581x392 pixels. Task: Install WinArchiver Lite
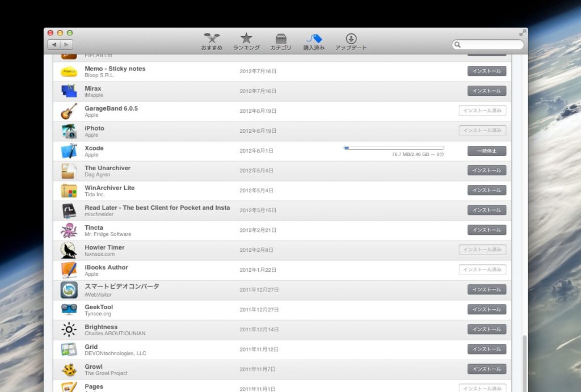pyautogui.click(x=486, y=191)
